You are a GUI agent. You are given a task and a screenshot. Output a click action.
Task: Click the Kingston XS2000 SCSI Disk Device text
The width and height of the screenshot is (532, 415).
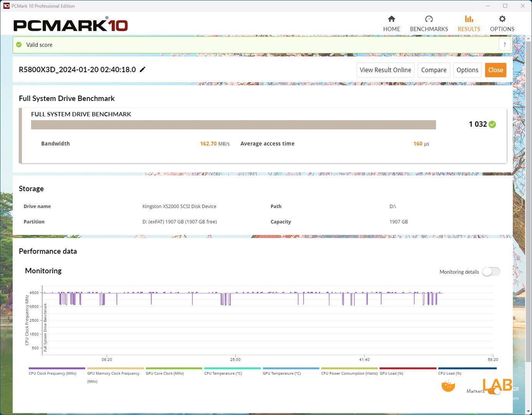click(179, 206)
